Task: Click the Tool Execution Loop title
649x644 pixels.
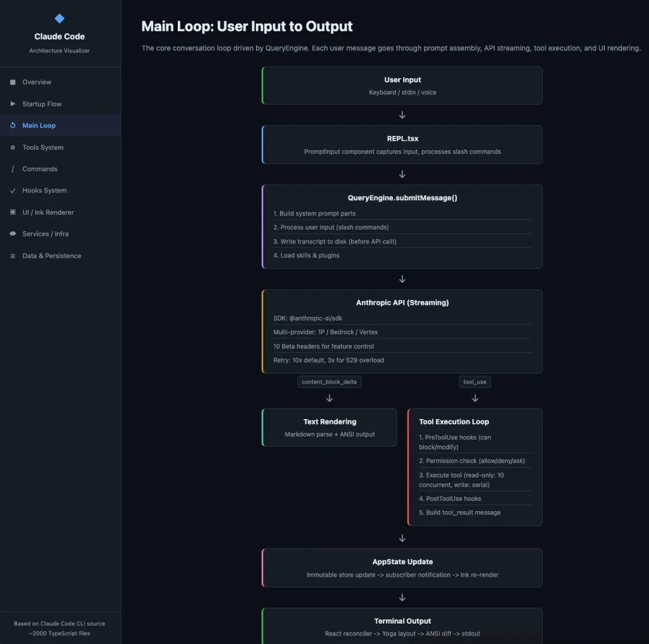Action: [454, 422]
